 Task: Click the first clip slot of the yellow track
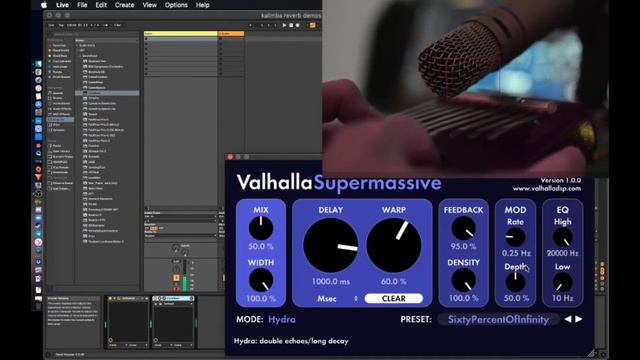[180, 39]
